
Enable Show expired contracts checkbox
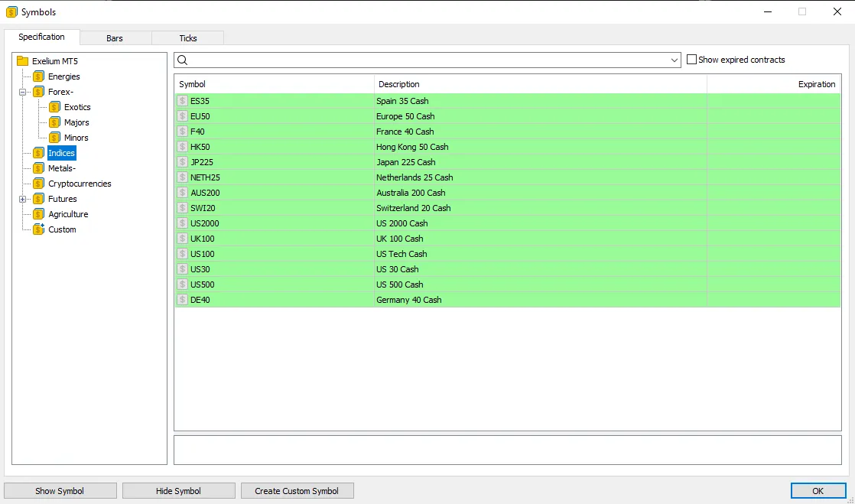(x=691, y=60)
